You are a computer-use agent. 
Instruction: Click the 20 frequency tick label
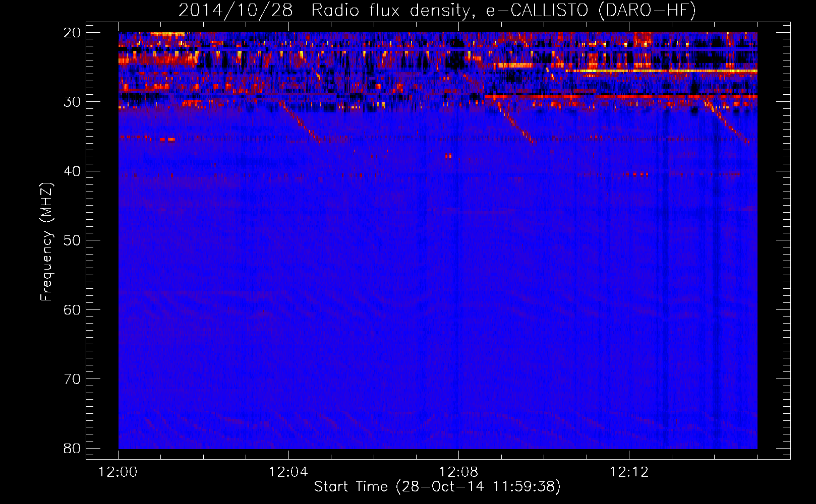coord(73,33)
